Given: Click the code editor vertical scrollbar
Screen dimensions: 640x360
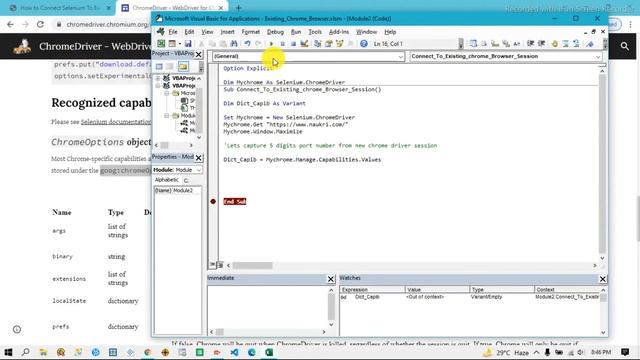Looking at the screenshot, I should point(602,163).
